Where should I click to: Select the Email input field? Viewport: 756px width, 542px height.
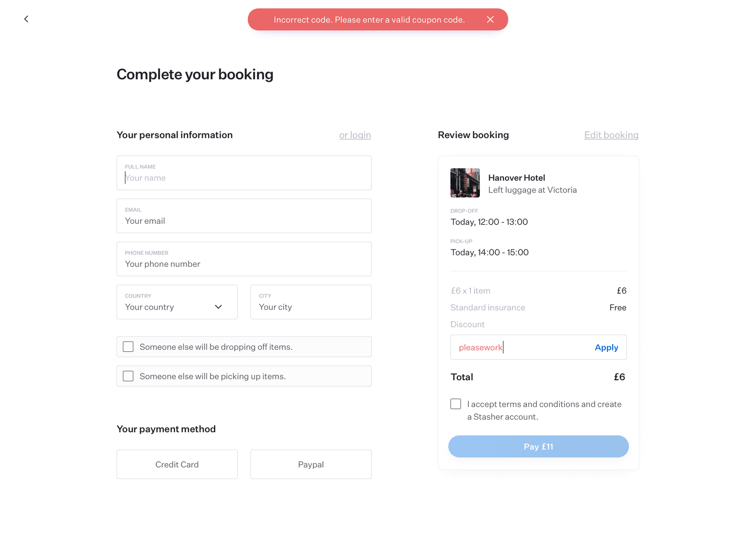pyautogui.click(x=244, y=216)
